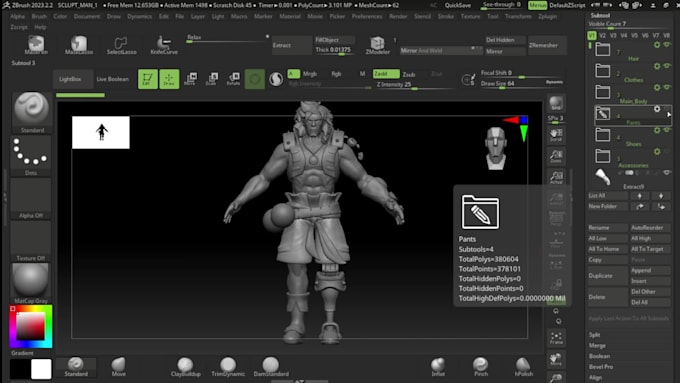Open the Standard brush thumbnail in left shelf
The width and height of the screenshot is (680, 383).
click(31, 112)
